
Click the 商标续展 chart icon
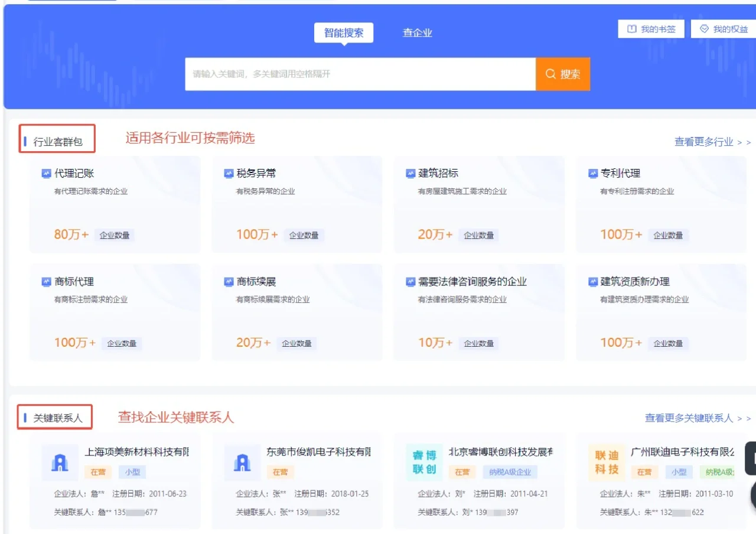tap(229, 282)
